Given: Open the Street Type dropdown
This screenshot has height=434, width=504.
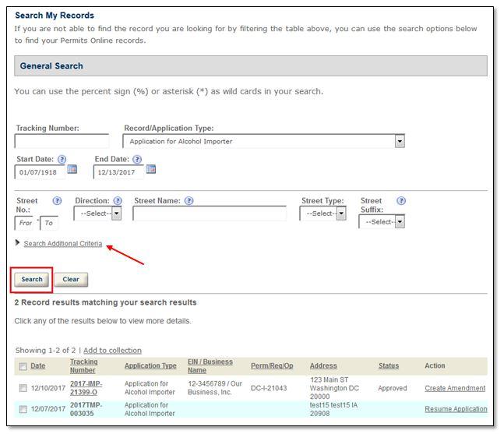Looking at the screenshot, I should [x=323, y=213].
